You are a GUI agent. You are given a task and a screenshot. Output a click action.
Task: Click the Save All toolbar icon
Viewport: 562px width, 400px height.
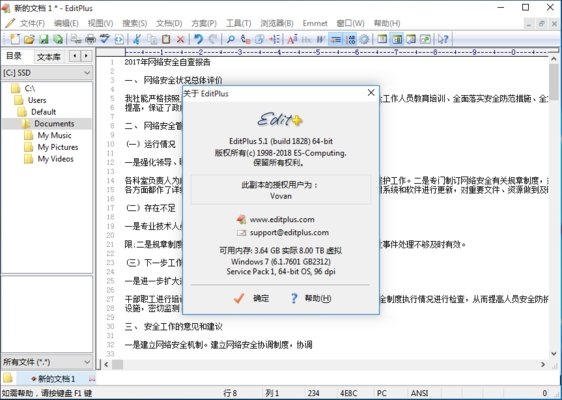click(58, 39)
